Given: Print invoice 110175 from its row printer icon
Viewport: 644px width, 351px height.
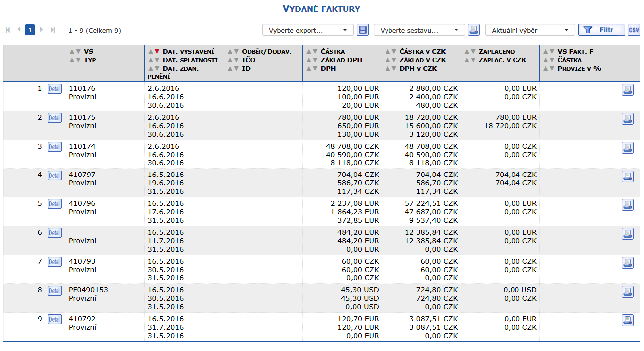Looking at the screenshot, I should [628, 119].
